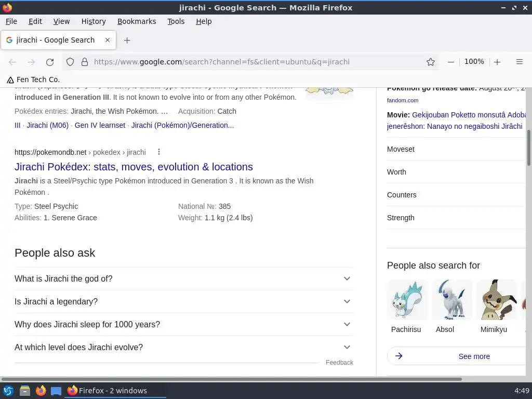This screenshot has height=399, width=532.
Task: Open the three-dot menu beside pokemondb result
Action: point(159,152)
